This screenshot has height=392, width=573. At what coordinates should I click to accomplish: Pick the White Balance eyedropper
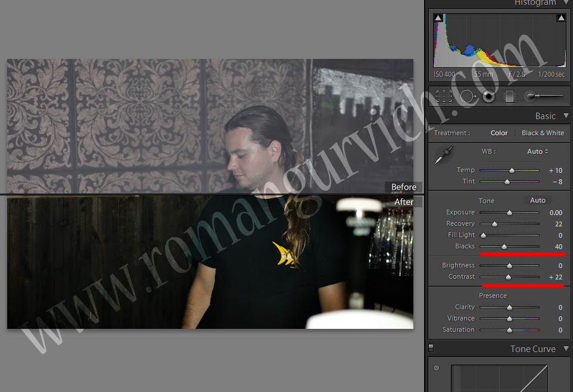(x=443, y=155)
